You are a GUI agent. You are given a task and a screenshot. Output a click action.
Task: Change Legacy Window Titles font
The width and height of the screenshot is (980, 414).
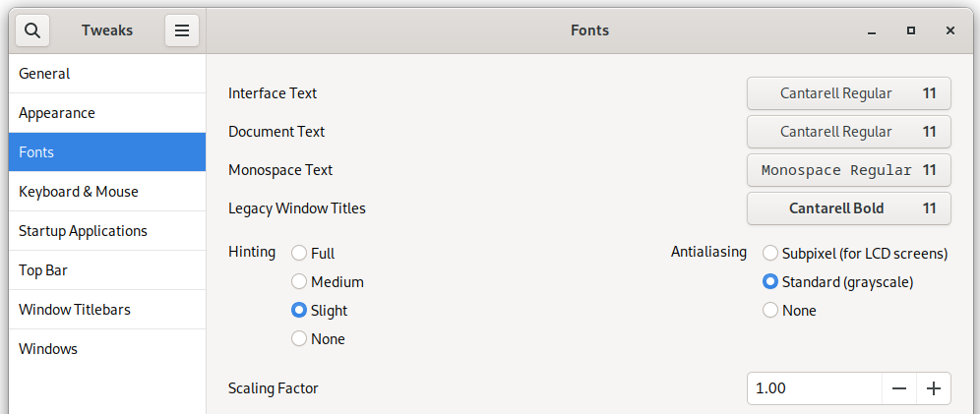tap(849, 208)
